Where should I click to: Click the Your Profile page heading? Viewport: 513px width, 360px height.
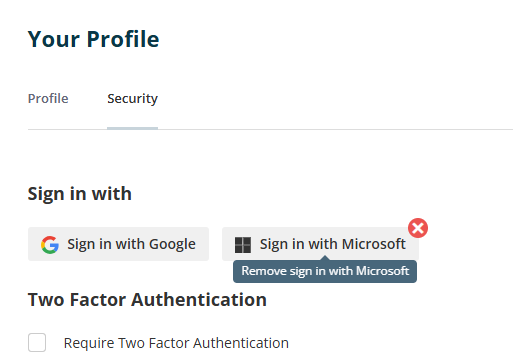[x=94, y=39]
